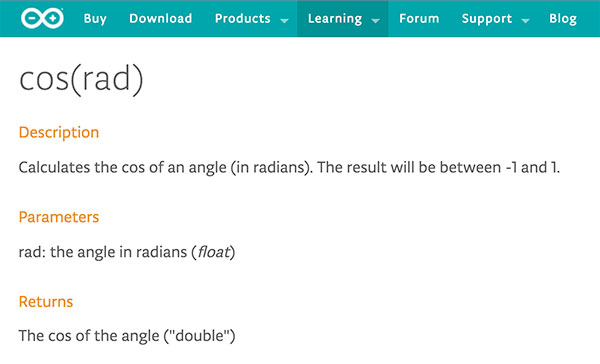Visit the Forum link
The width and height of the screenshot is (600, 364).
point(419,18)
